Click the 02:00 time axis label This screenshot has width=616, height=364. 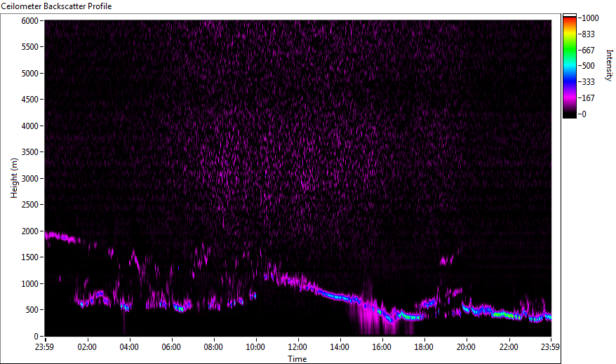87,347
